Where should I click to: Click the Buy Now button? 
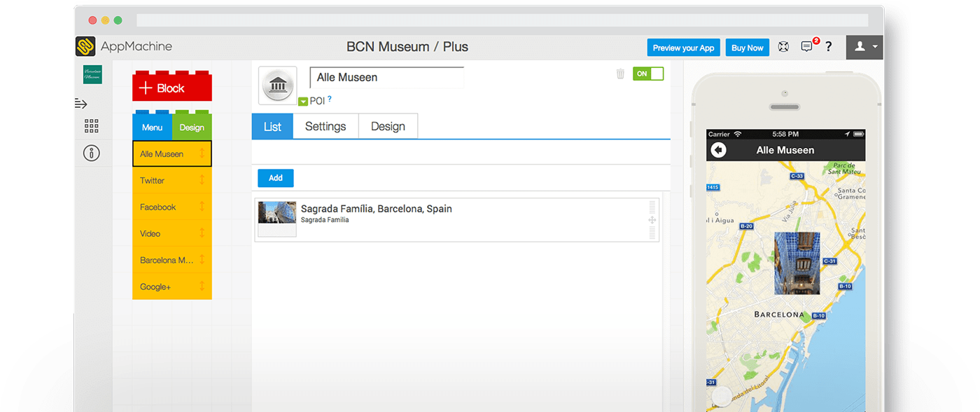[x=747, y=48]
